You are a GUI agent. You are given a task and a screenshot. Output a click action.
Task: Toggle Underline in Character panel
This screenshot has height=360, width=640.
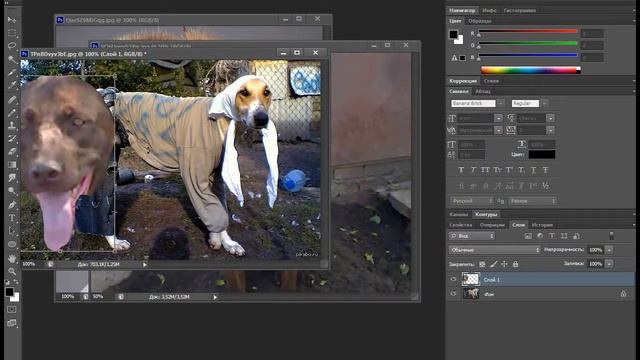533,170
